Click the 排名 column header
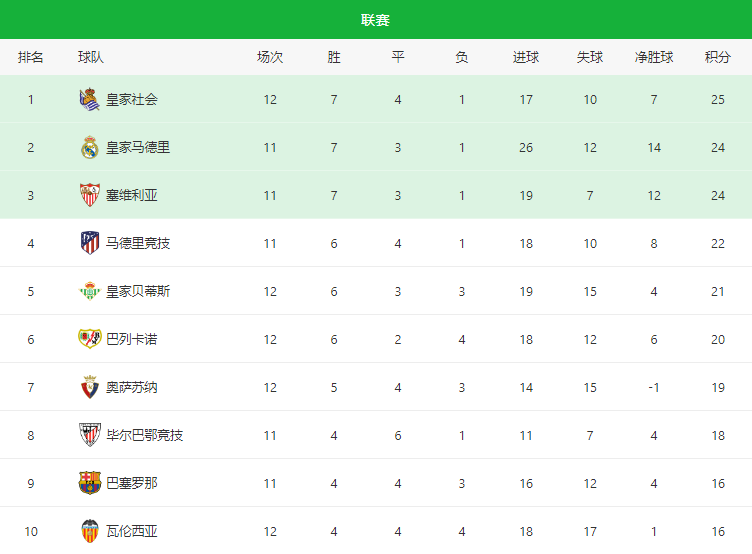This screenshot has height=554, width=752. [31, 57]
